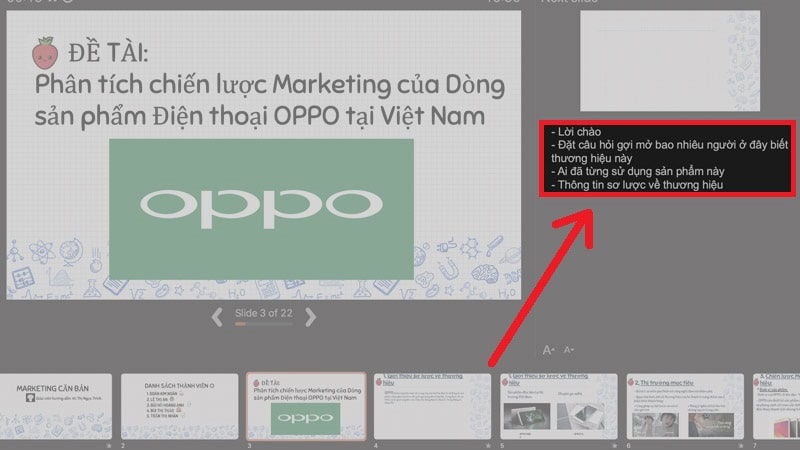
Task: Select the DANH SÁCH THÀNH VIÊN slide thumbnail
Action: pos(180,406)
